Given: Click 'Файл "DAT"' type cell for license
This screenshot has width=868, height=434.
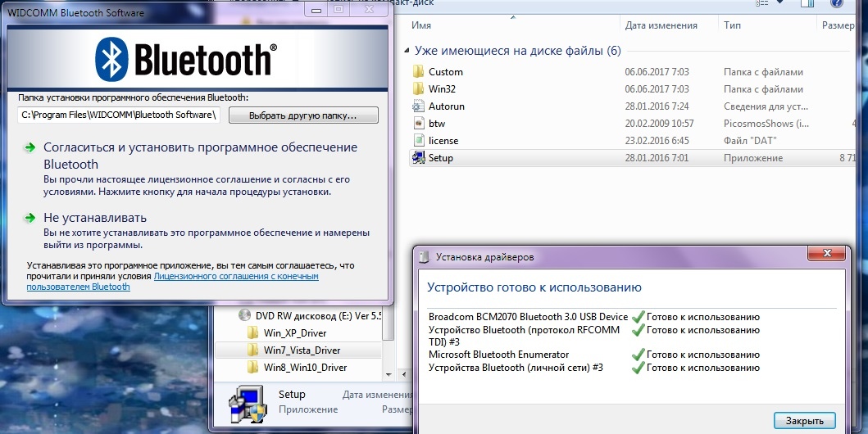Looking at the screenshot, I should pos(750,140).
